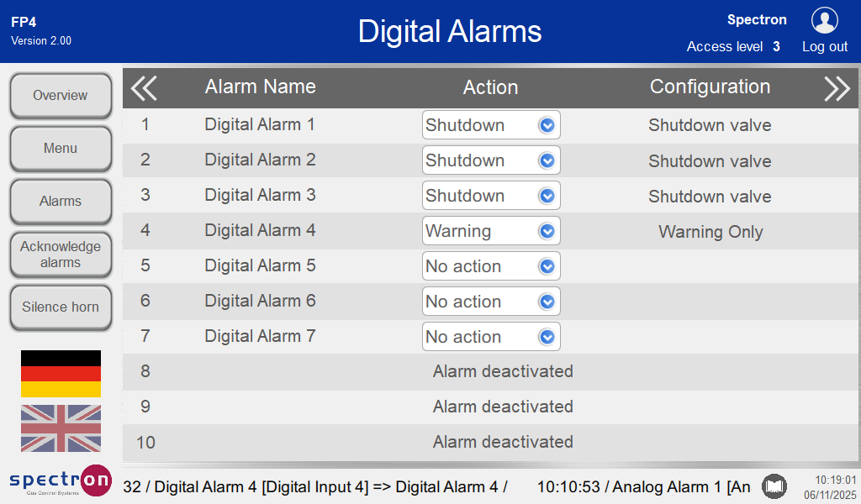Click Log out link
The image size is (861, 504).
(824, 47)
